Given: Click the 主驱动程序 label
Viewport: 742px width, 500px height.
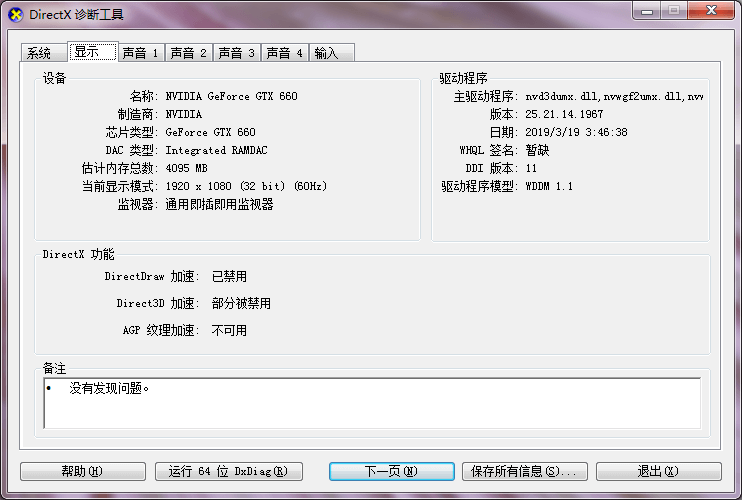Looking at the screenshot, I should 486,96.
